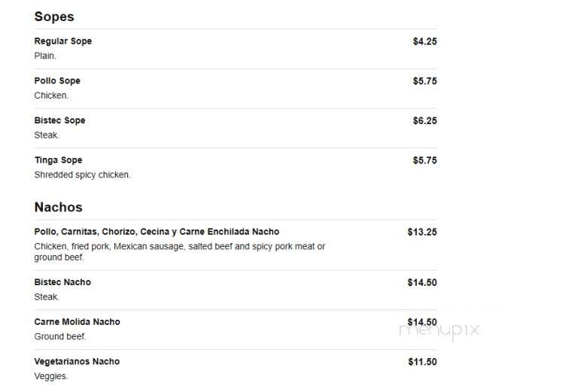Click the Sopes section heading
The width and height of the screenshot is (574, 392).
pos(54,17)
